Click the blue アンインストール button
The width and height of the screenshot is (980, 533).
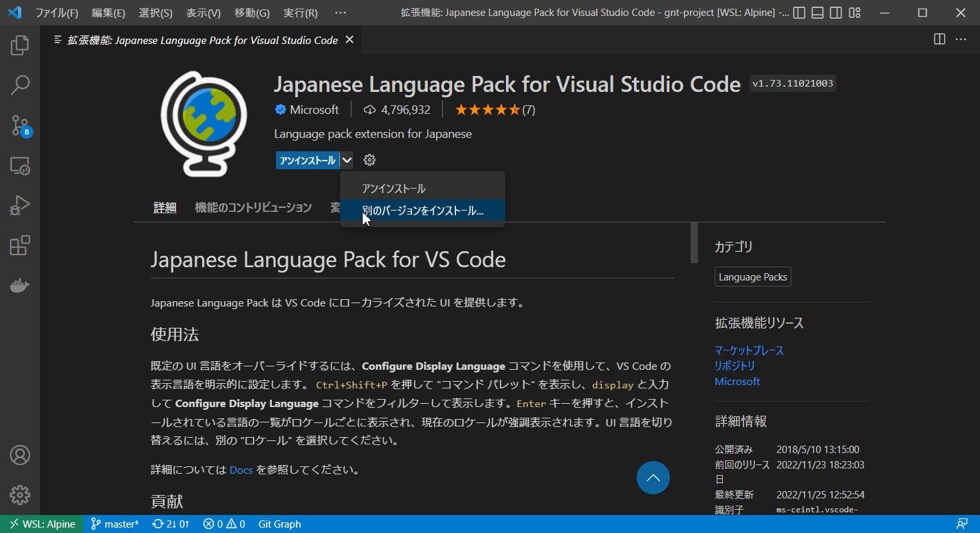(307, 160)
